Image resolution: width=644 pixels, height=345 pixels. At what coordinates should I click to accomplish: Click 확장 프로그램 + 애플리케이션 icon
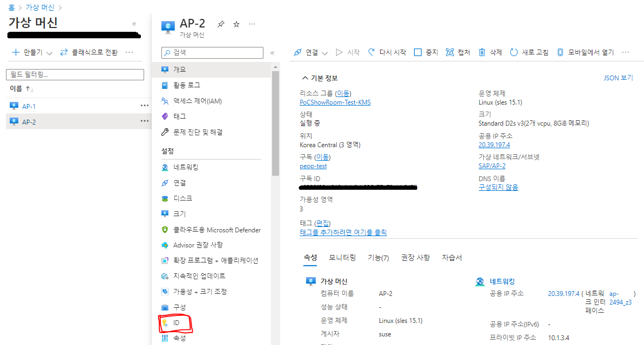(x=165, y=260)
